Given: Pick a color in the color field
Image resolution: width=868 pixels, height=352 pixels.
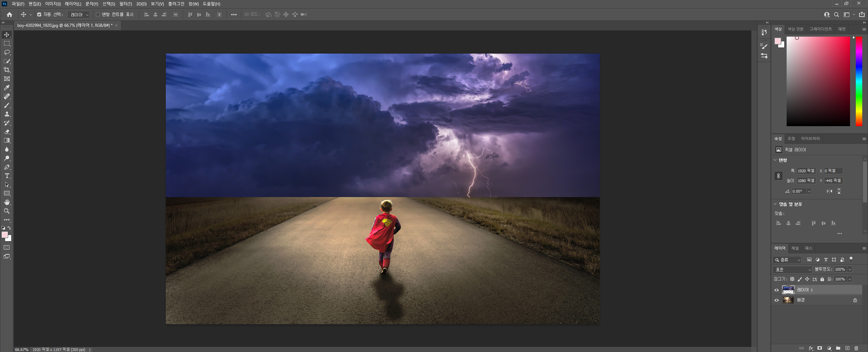Looking at the screenshot, I should (818, 81).
